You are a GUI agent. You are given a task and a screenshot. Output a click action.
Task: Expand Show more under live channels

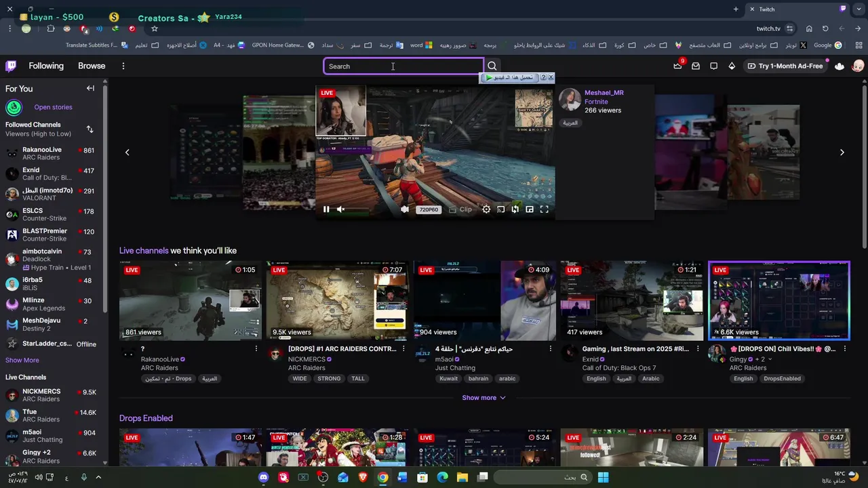pyautogui.click(x=484, y=398)
